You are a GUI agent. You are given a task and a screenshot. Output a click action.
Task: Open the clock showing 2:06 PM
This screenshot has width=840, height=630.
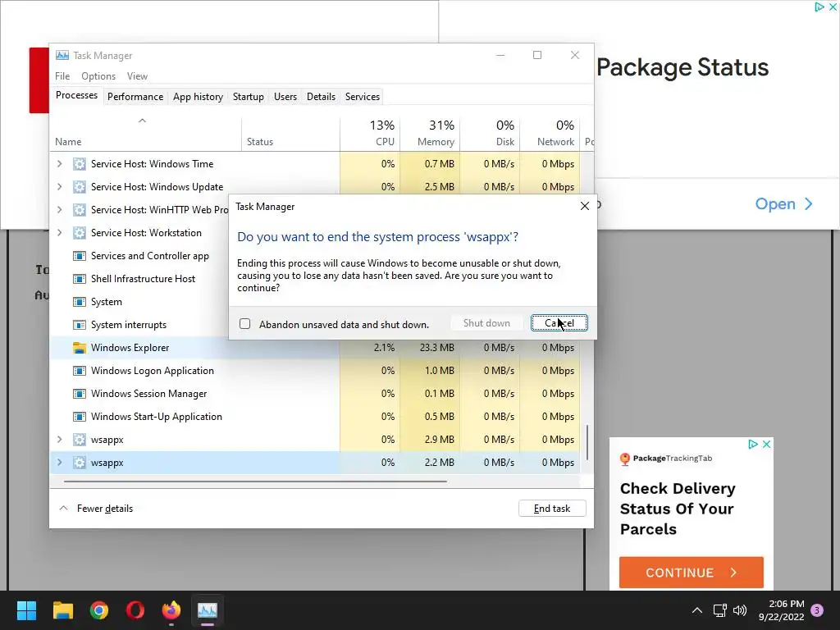(x=781, y=610)
